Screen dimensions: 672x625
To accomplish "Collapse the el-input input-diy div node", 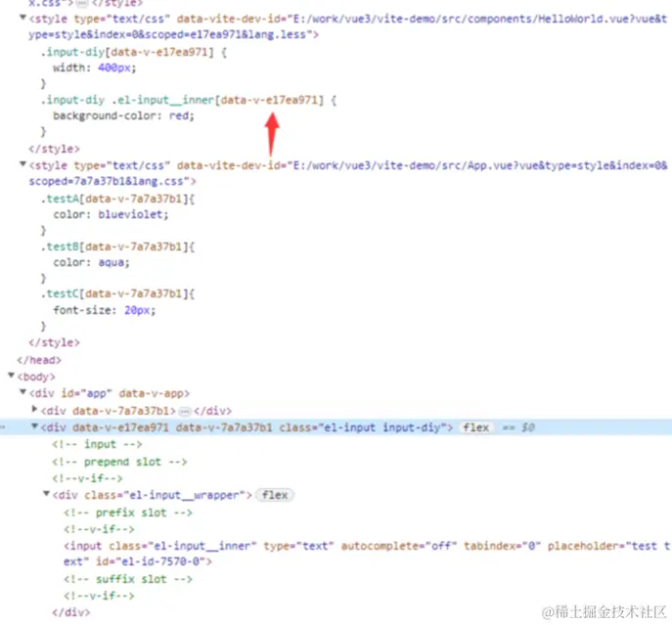I will 34,426.
